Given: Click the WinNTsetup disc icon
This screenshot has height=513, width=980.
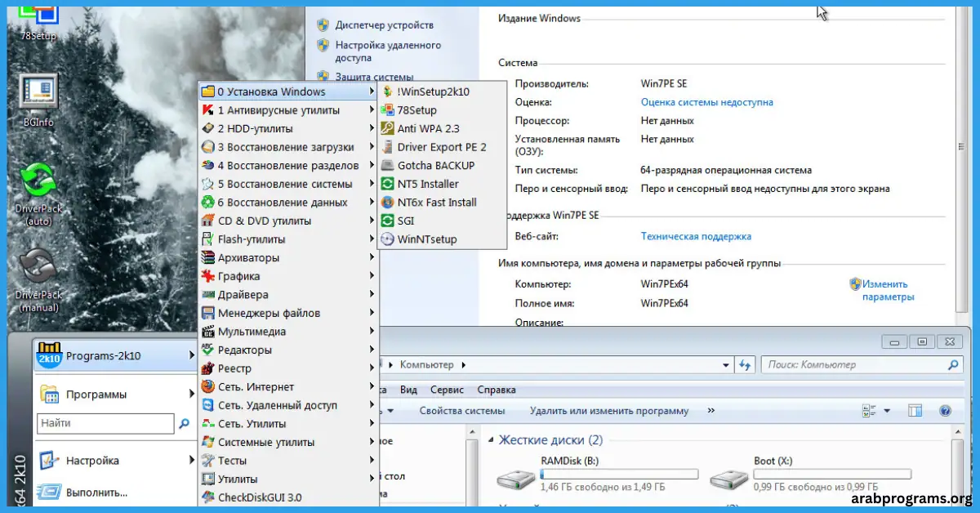Looking at the screenshot, I should point(387,239).
